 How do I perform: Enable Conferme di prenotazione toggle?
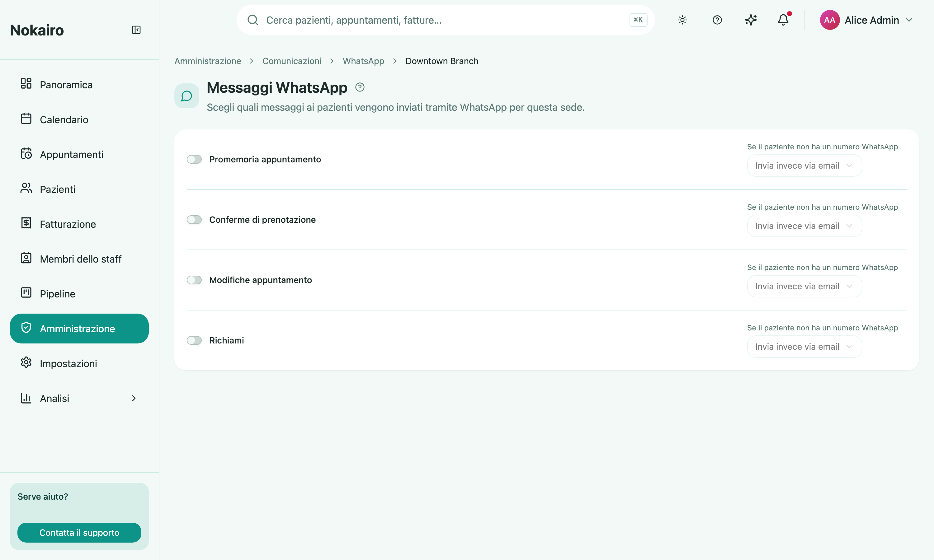coord(194,220)
